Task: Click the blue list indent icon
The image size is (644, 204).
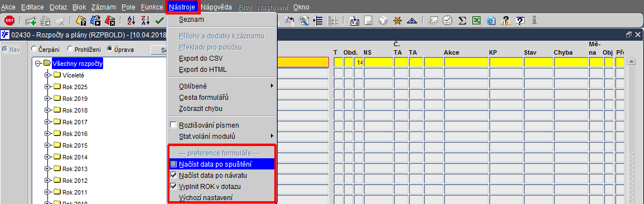Action: 318,21
